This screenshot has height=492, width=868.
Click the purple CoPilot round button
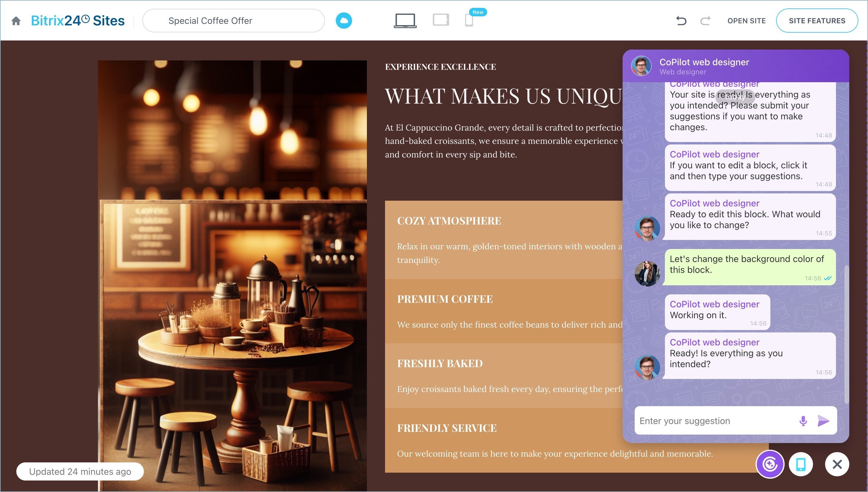pyautogui.click(x=770, y=464)
